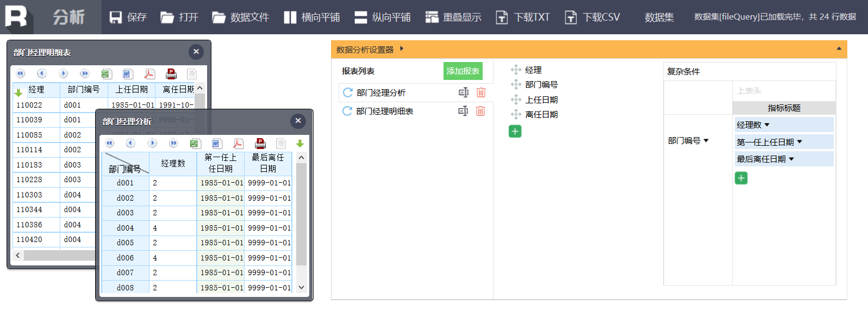868x310 pixels.
Task: Collapse the 数据分析设置器 panel
Action: (839, 49)
